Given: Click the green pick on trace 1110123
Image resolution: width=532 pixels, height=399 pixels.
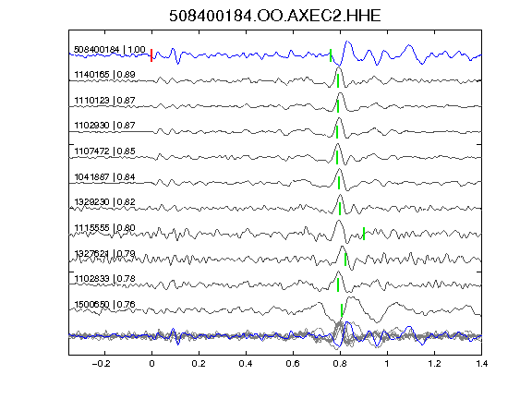Looking at the screenshot, I should (x=338, y=106).
